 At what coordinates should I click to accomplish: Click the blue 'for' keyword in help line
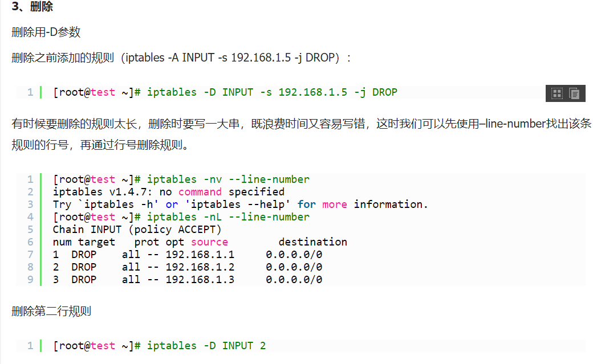(306, 205)
